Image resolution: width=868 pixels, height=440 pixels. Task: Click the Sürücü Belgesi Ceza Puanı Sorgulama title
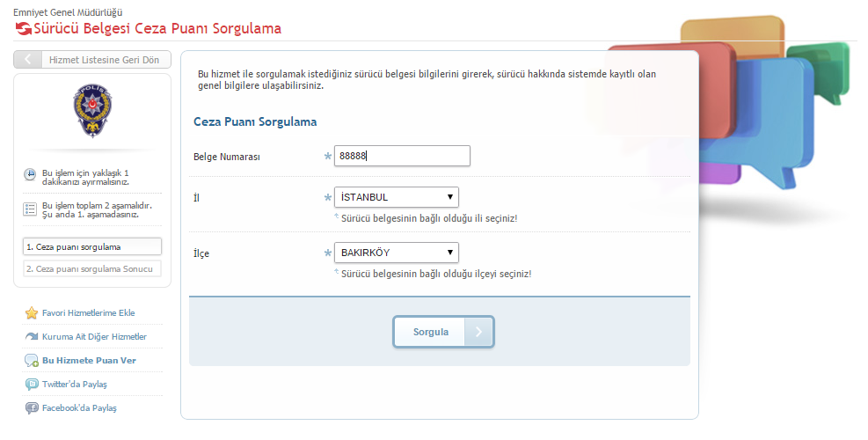(x=157, y=28)
